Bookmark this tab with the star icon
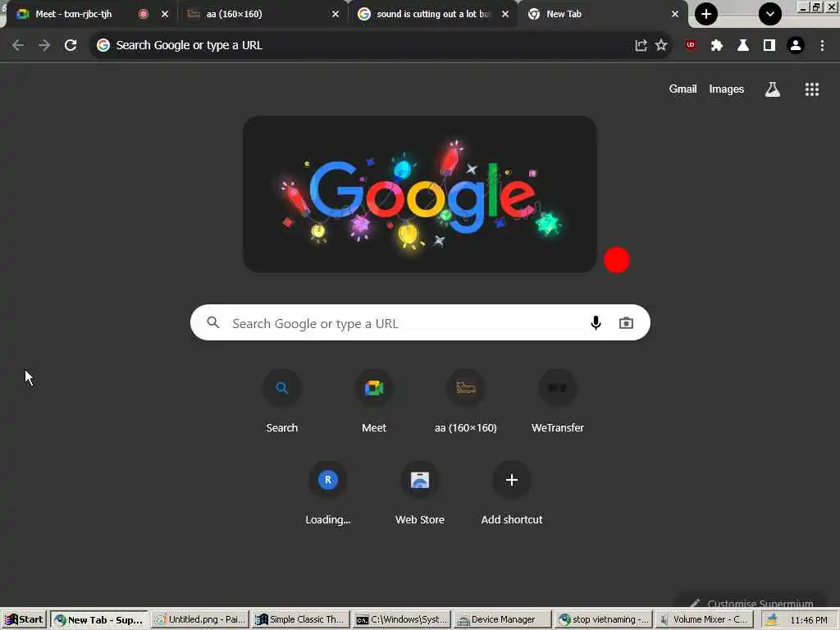 pyautogui.click(x=661, y=46)
